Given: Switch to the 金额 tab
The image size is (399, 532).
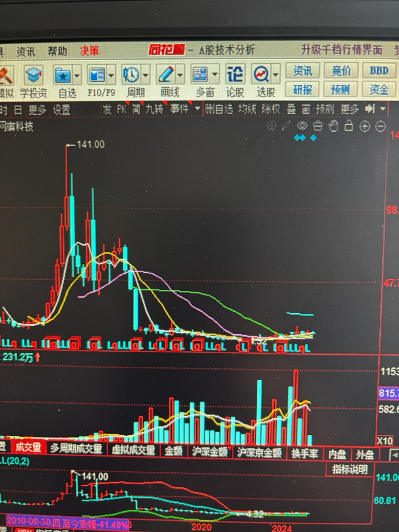Looking at the screenshot, I should tap(174, 451).
